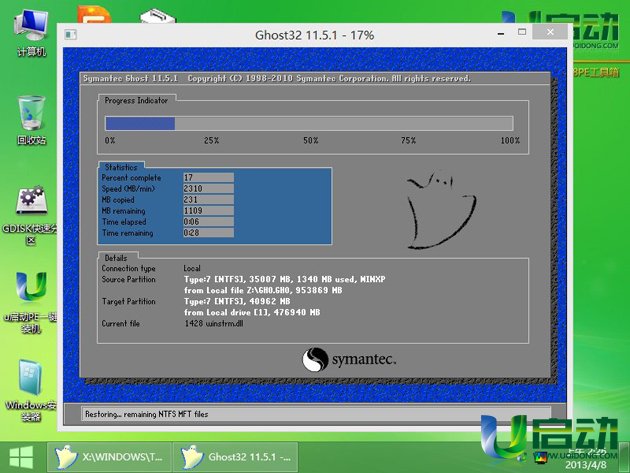Click the source partition line with WINXP

pos(284,279)
